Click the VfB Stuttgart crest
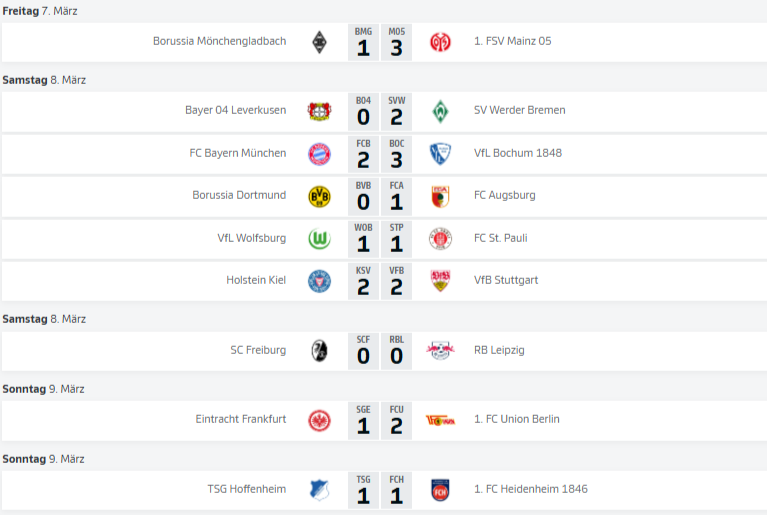767x515 pixels. (x=440, y=281)
